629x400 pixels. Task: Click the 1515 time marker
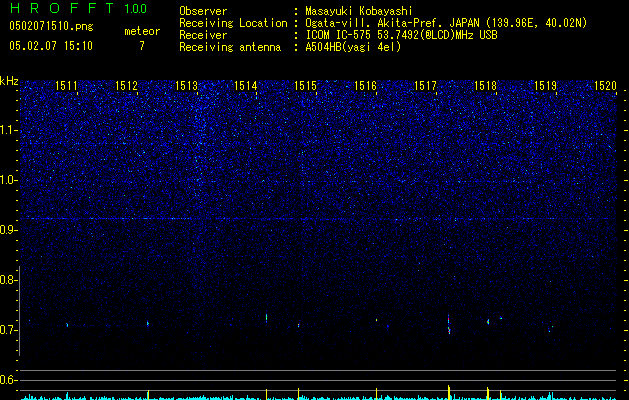[306, 86]
